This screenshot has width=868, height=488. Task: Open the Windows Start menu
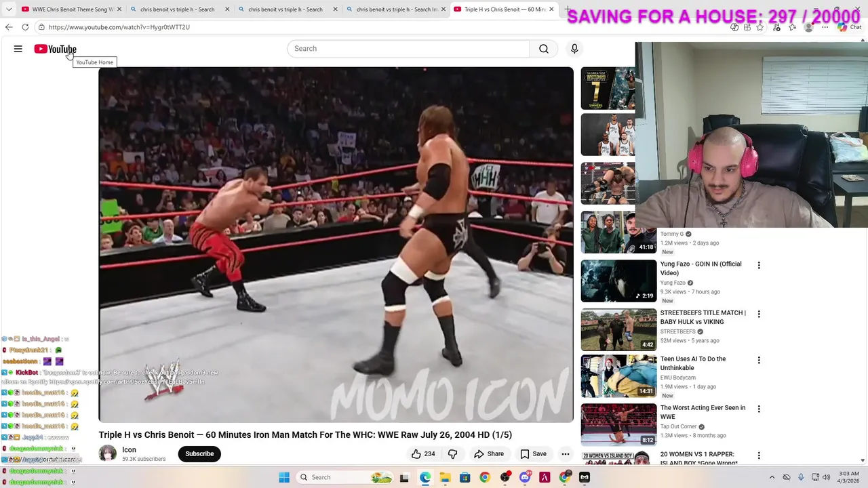click(x=284, y=477)
